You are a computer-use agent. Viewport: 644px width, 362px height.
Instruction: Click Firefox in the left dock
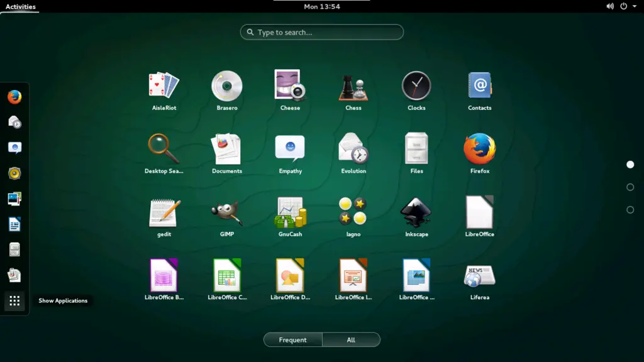point(14,97)
